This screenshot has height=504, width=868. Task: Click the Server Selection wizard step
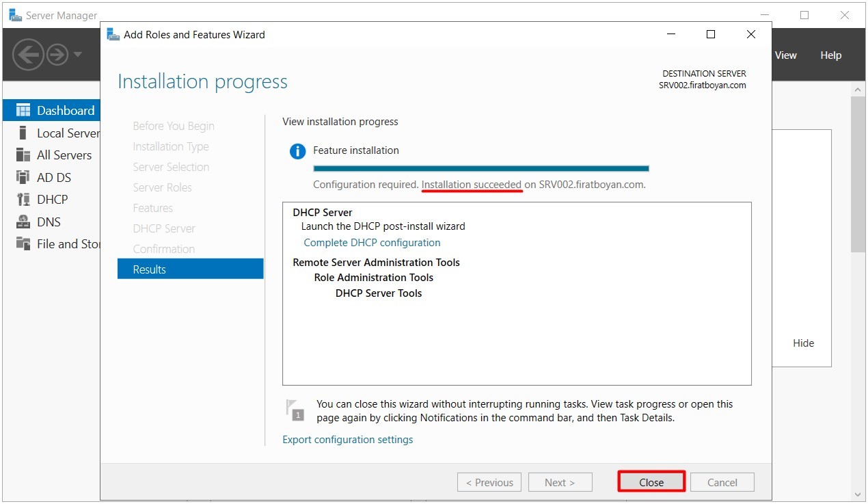(171, 167)
